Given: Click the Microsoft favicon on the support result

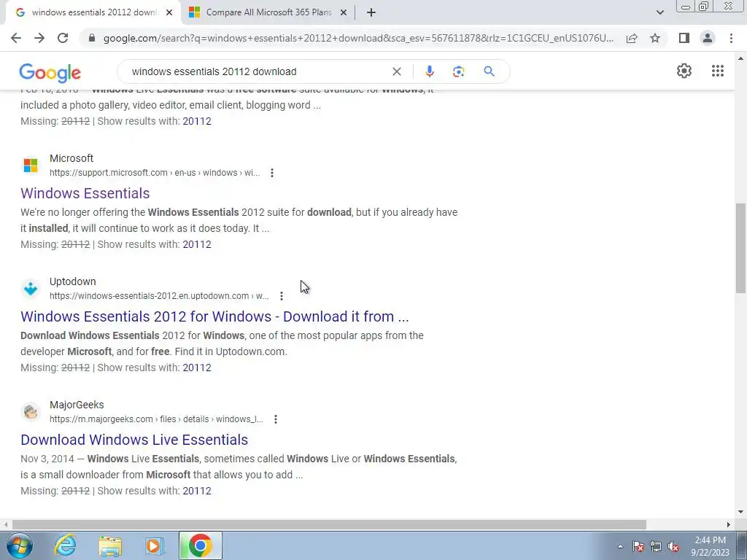Looking at the screenshot, I should tap(31, 166).
